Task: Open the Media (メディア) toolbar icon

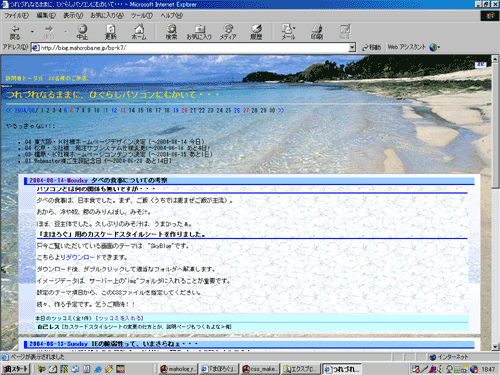Action: (228, 32)
